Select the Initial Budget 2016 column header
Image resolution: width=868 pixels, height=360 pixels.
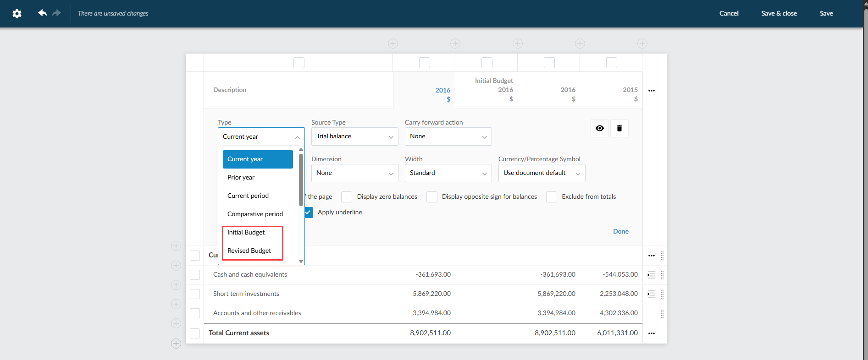point(487,91)
